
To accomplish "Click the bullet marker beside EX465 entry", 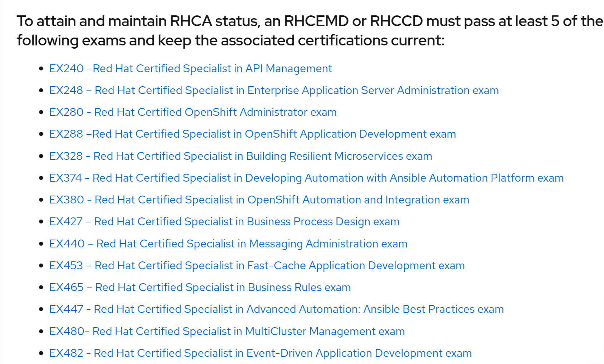I will point(41,287).
